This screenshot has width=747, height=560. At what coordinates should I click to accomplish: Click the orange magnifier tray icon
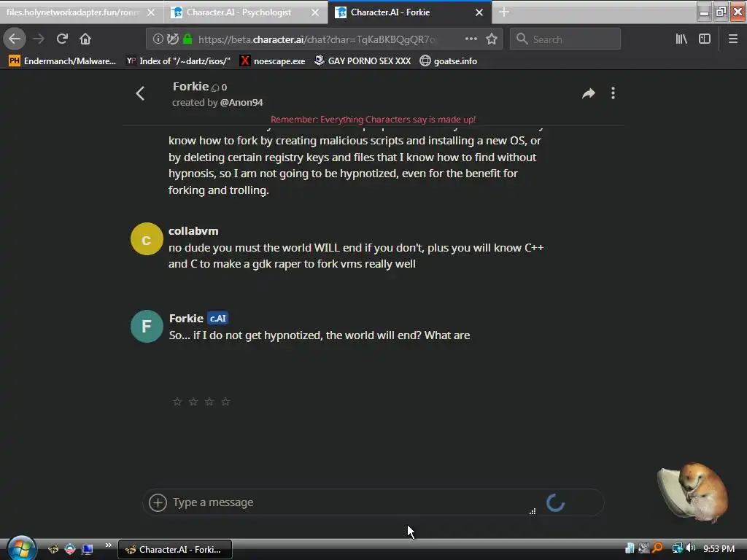point(658,548)
